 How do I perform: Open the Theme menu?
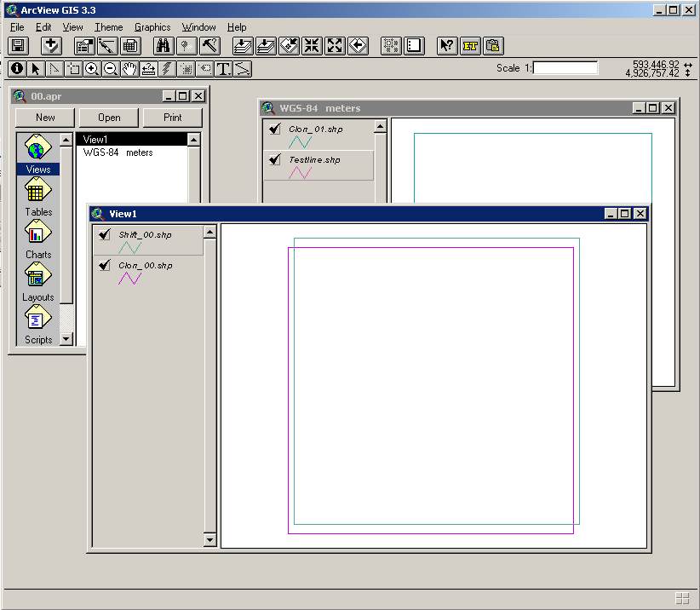pyautogui.click(x=108, y=27)
